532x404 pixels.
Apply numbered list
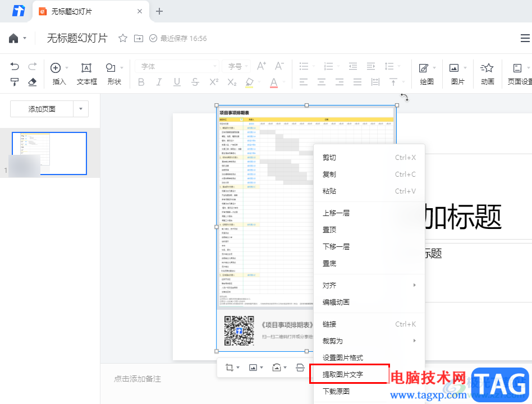tap(328, 66)
